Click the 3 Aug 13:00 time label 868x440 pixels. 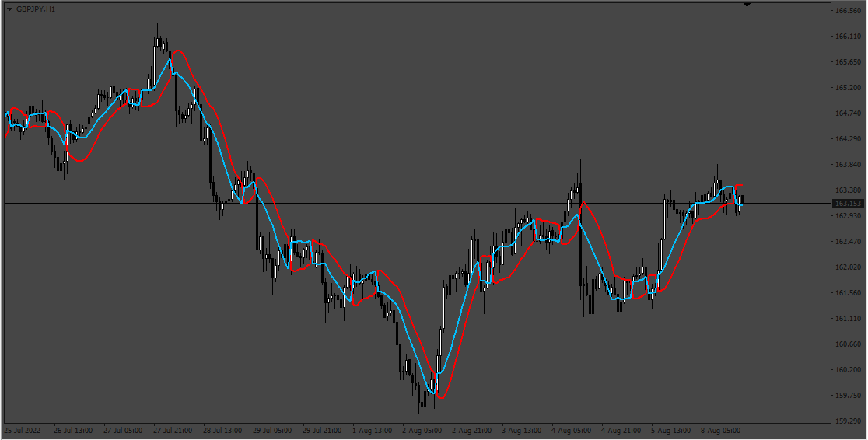point(521,431)
